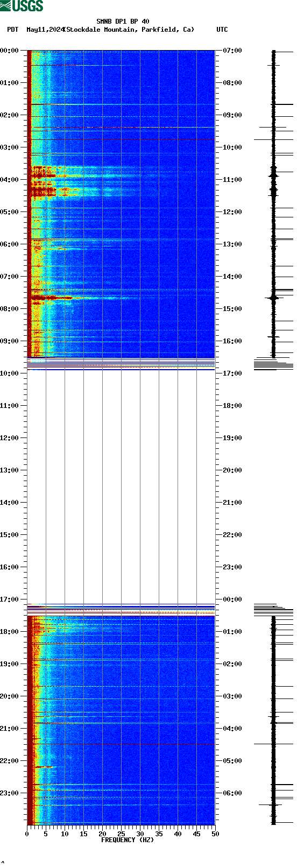Click the strong red event near 07:40 PDT

[51, 297]
